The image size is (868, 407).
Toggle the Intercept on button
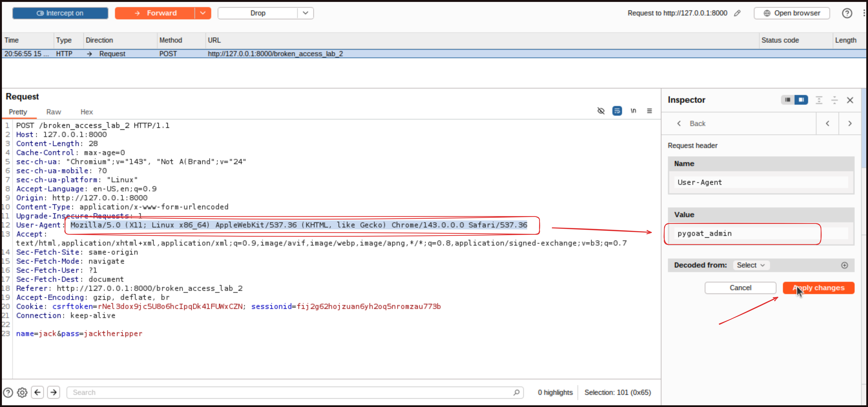click(x=60, y=13)
